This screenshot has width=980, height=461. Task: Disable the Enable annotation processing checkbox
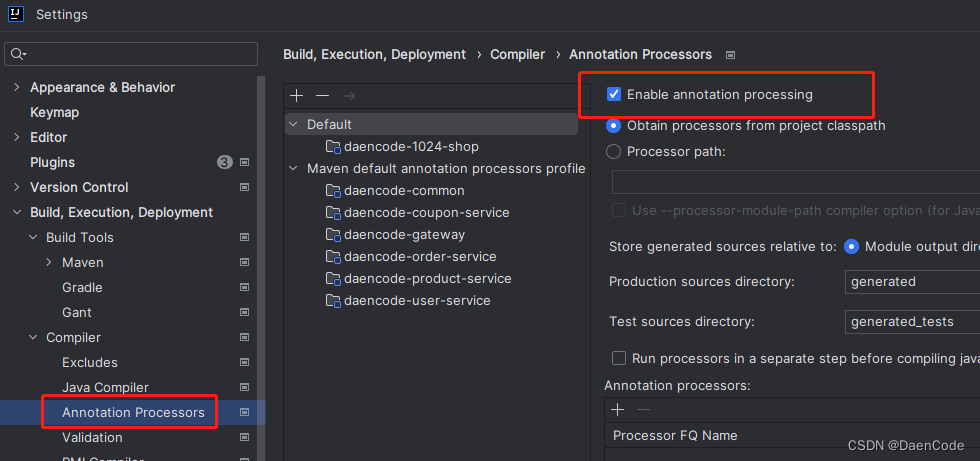tap(614, 95)
